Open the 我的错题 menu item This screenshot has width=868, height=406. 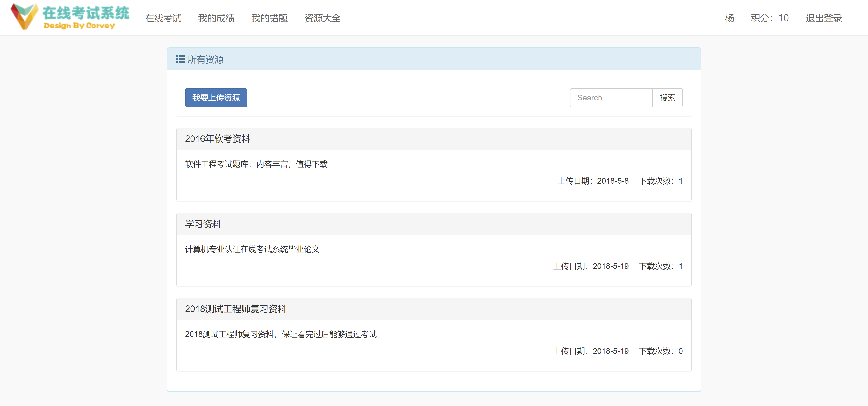point(270,19)
